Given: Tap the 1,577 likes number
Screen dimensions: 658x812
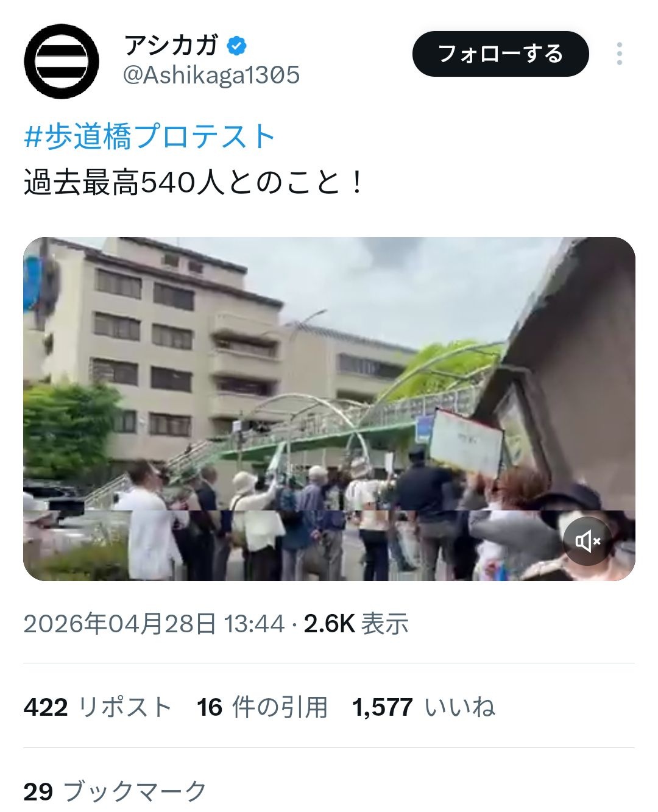Looking at the screenshot, I should [x=383, y=707].
